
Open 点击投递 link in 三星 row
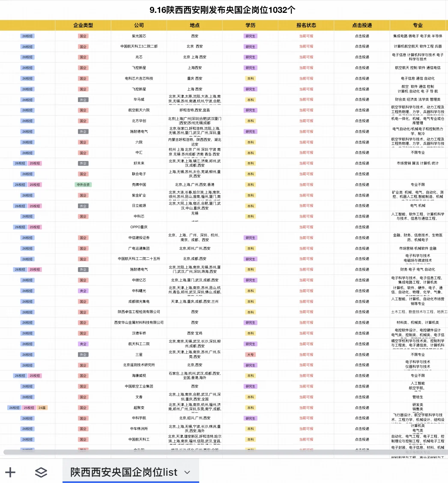[x=362, y=355]
